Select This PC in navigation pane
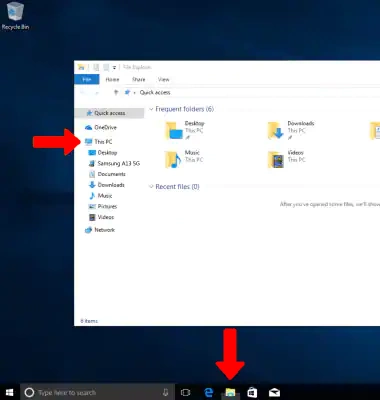Image resolution: width=380 pixels, height=400 pixels. pyautogui.click(x=99, y=142)
